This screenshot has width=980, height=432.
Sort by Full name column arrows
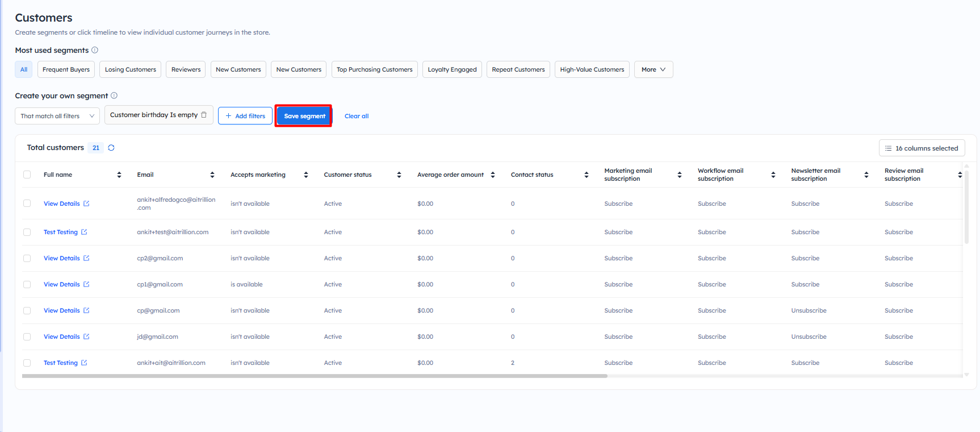tap(119, 175)
